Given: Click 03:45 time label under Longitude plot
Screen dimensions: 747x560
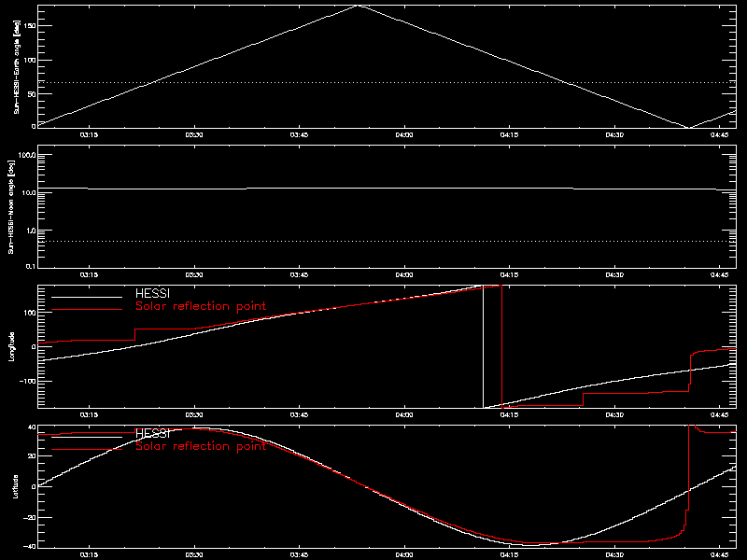Looking at the screenshot, I should (299, 415).
